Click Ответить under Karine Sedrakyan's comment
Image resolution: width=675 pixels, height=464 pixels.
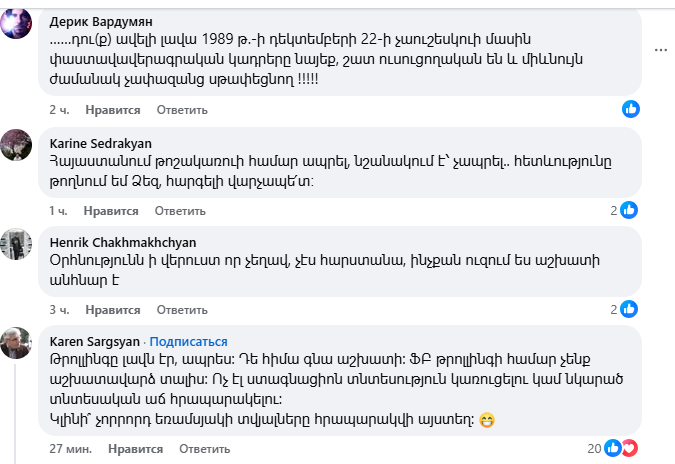[x=180, y=211]
